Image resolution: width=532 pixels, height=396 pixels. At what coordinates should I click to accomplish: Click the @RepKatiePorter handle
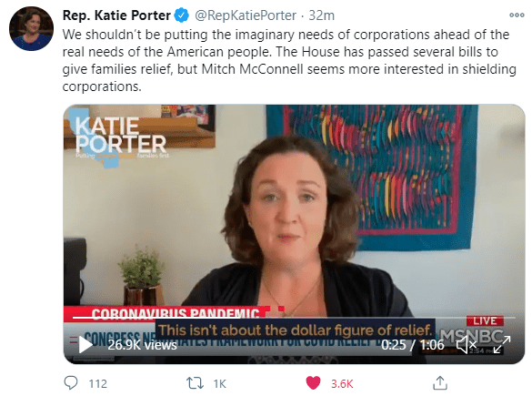click(246, 15)
